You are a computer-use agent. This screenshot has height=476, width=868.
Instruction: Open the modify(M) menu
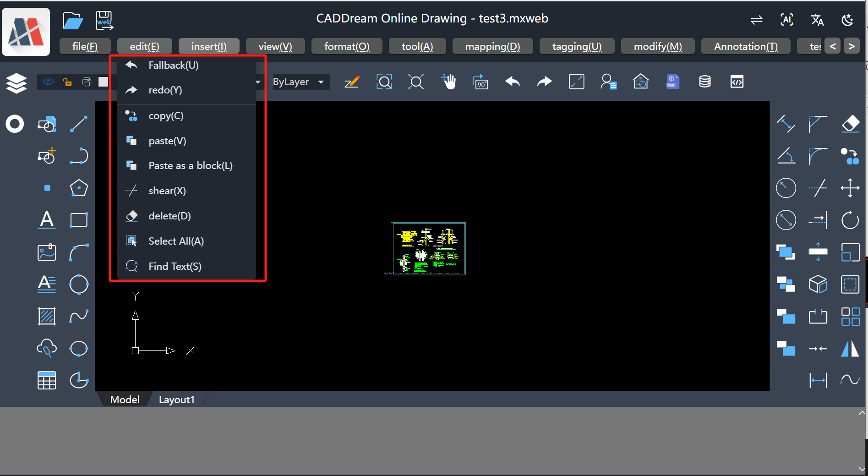pos(658,46)
